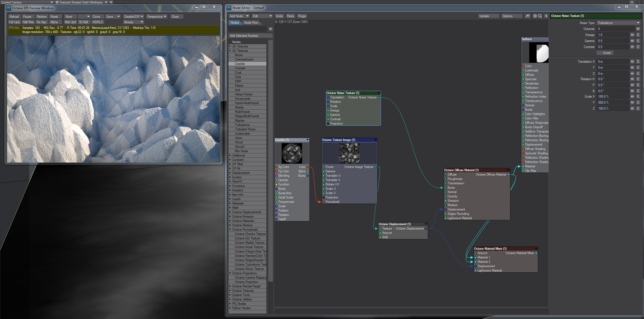Screen dimensions: 644x319
Task: Click the Material 1 input on Material Mixer
Action: [x=476, y=257]
